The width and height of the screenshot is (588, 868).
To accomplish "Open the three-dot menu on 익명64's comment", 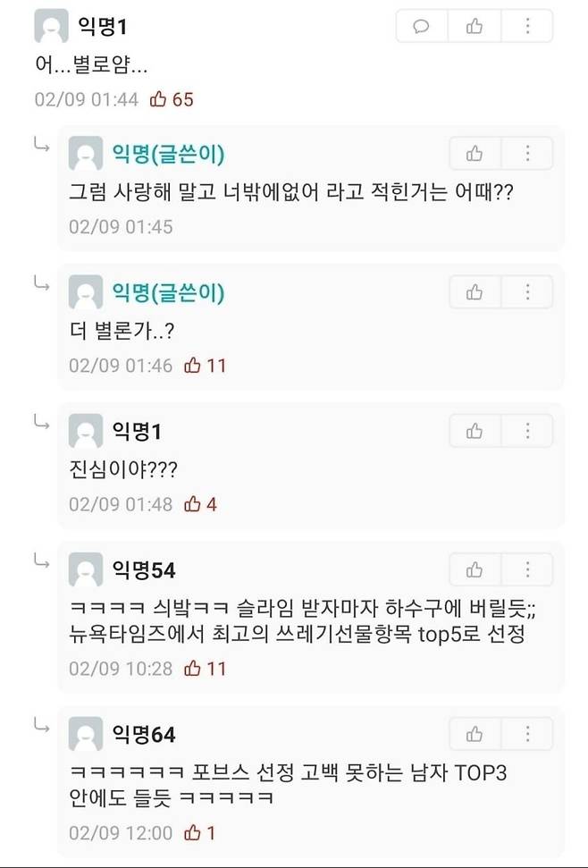I will tap(527, 733).
